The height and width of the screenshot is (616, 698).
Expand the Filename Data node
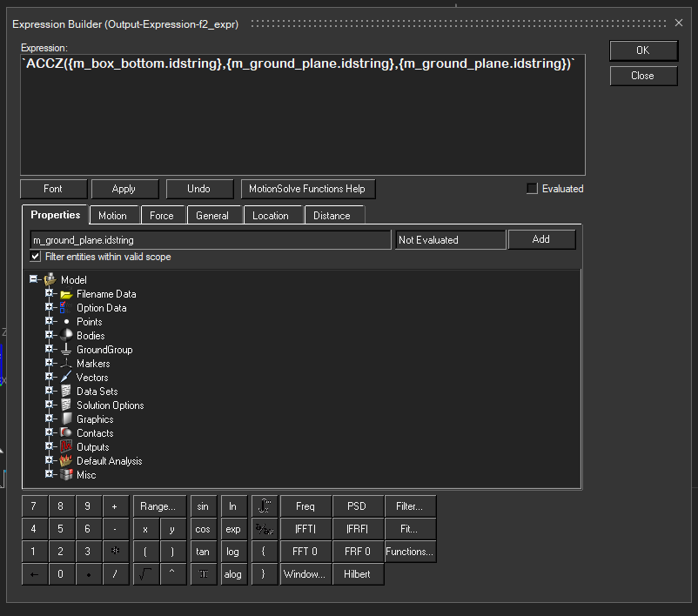tap(49, 293)
